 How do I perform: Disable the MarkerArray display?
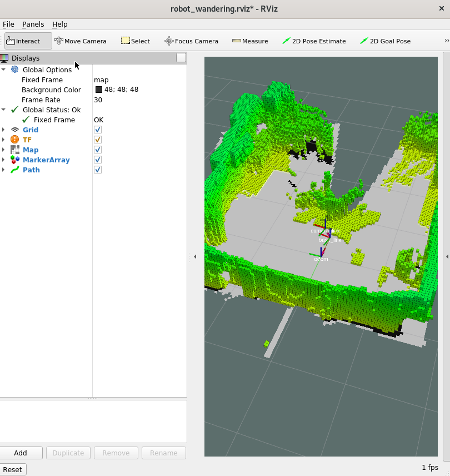tap(98, 160)
